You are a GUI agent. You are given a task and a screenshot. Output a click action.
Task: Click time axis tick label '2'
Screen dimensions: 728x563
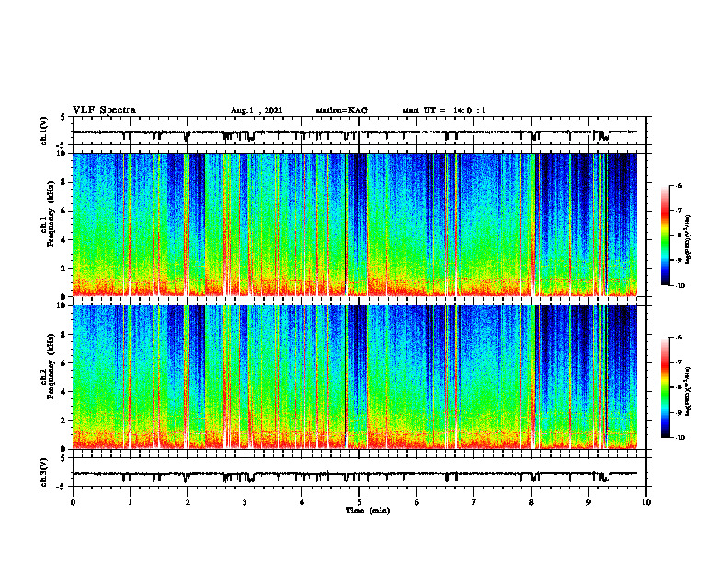(x=188, y=502)
